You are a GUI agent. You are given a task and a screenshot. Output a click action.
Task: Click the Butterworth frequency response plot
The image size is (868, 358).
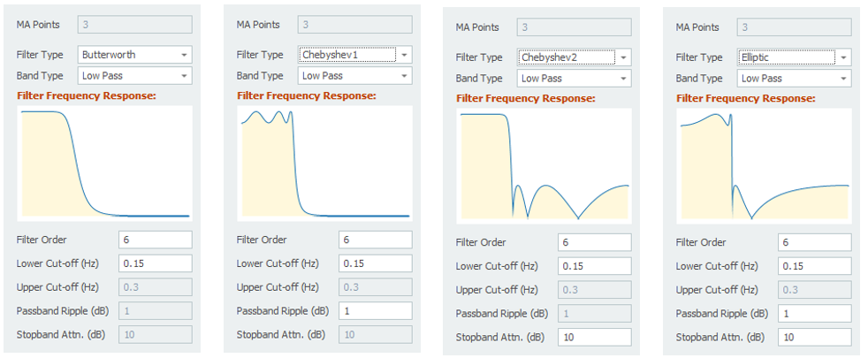pyautogui.click(x=103, y=164)
